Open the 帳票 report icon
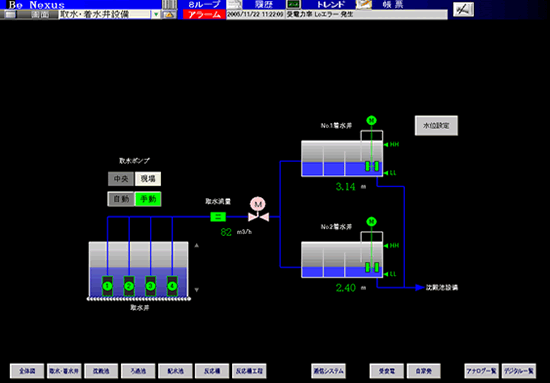The height and width of the screenshot is (383, 550). pos(364,5)
